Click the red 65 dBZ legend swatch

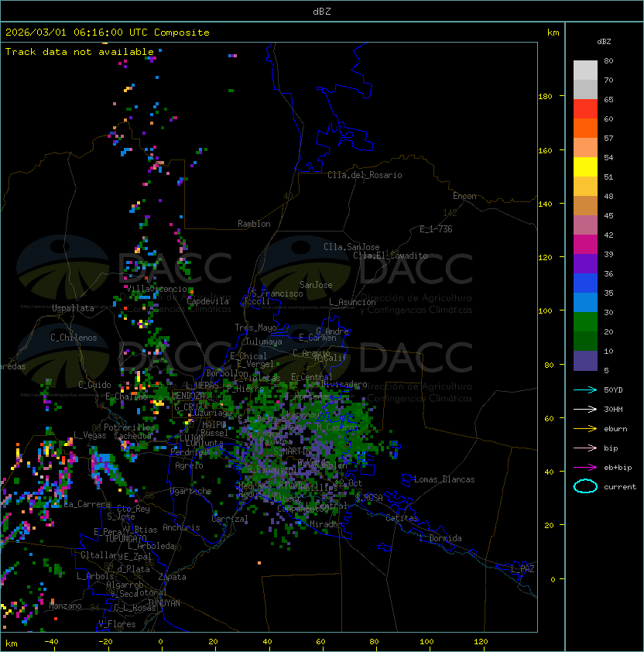click(585, 109)
